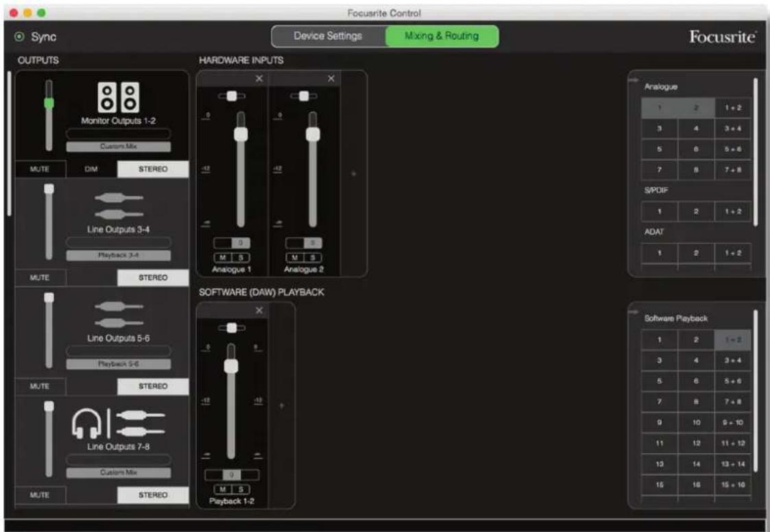Select Analogue input 5
The height and width of the screenshot is (532, 770).
(x=660, y=149)
